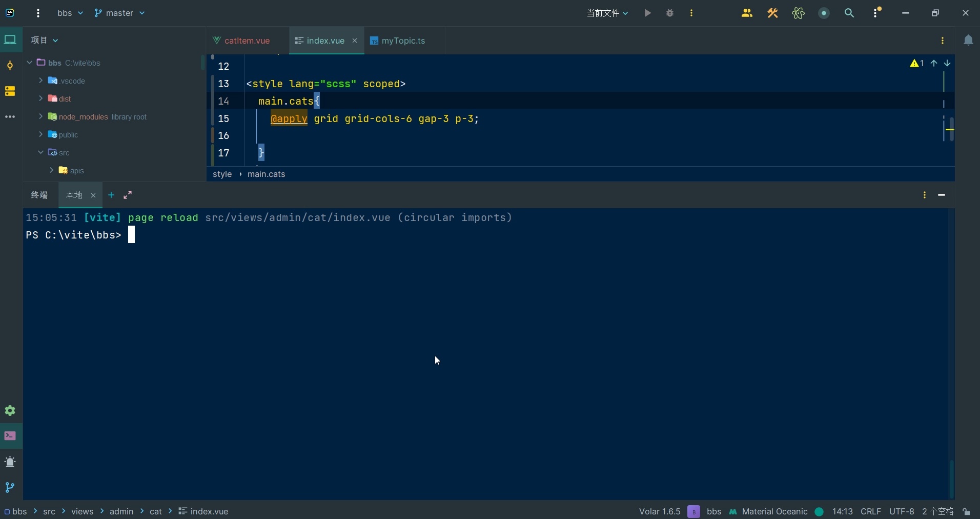Switch to the myTopic.ts tab
This screenshot has width=980, height=519.
[403, 41]
